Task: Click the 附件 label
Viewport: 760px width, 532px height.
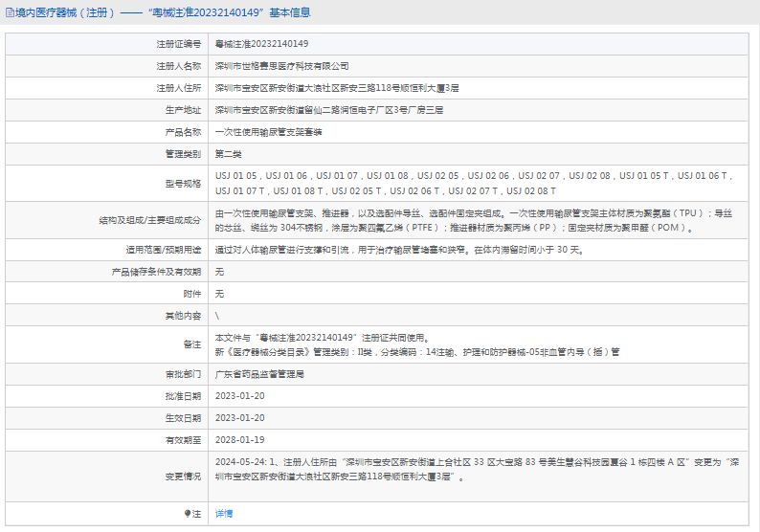Action: (x=192, y=294)
